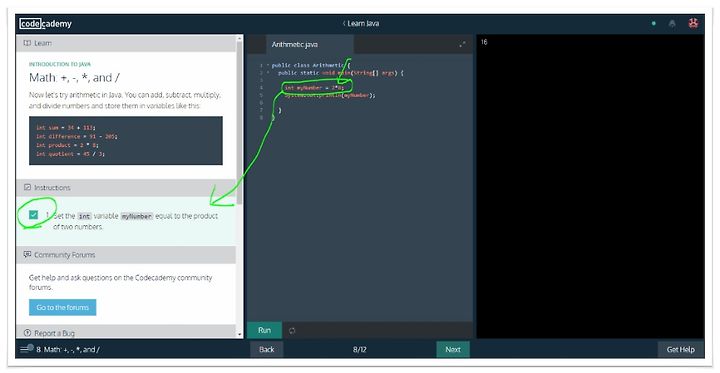Click the teal status dot indicator
The width and height of the screenshot is (720, 373).
tap(654, 23)
